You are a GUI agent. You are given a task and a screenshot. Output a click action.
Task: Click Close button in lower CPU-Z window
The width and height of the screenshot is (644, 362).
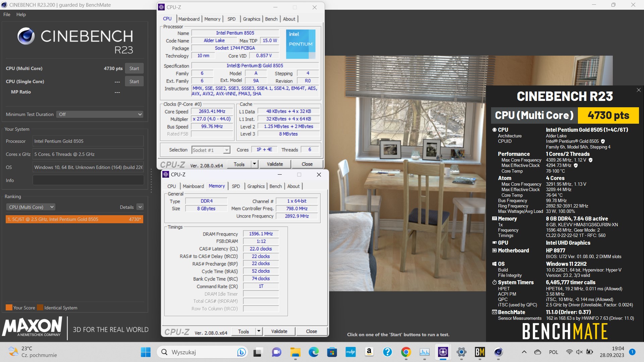click(x=311, y=331)
